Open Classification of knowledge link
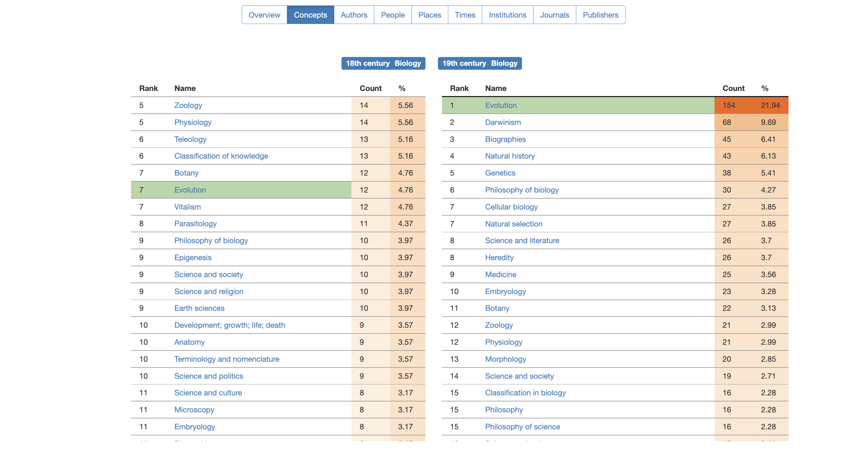 [x=221, y=156]
